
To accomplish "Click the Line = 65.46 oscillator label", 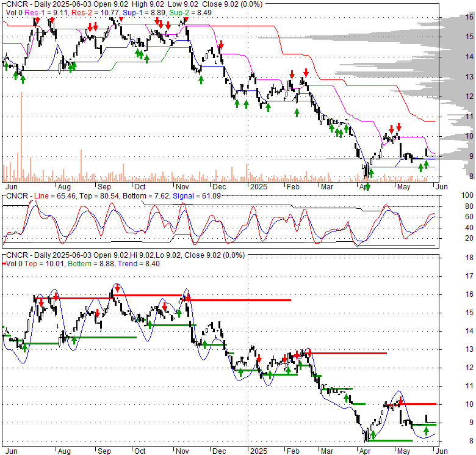I will click(55, 196).
